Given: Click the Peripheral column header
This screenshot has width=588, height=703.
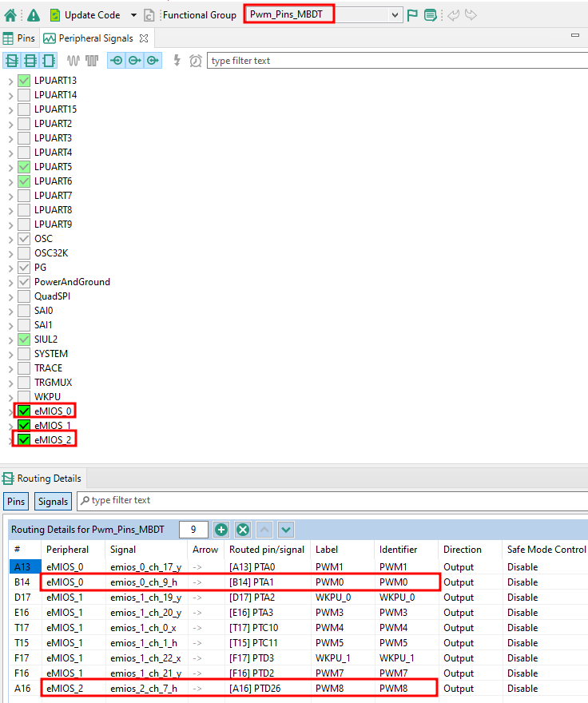Looking at the screenshot, I should pyautogui.click(x=67, y=550).
